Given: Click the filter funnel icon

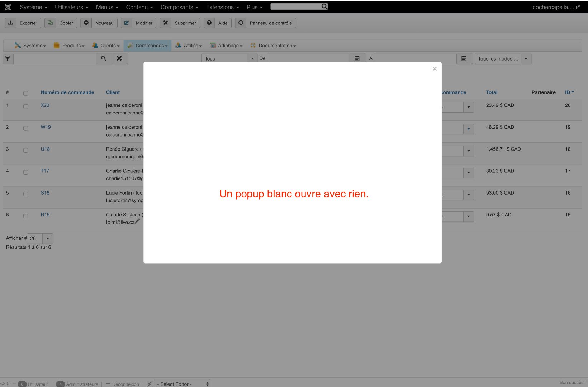Looking at the screenshot, I should point(8,58).
